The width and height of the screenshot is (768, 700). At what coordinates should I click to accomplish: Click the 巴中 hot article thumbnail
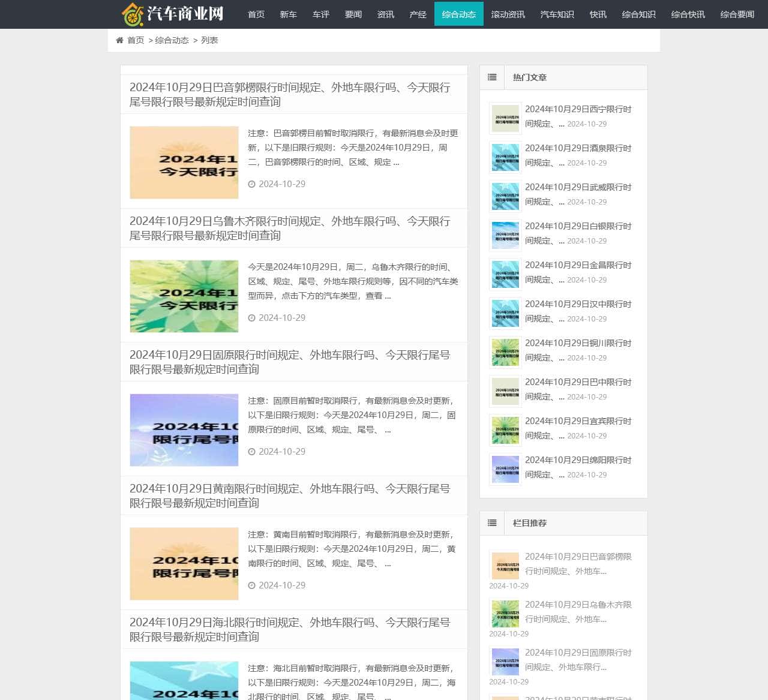[505, 391]
